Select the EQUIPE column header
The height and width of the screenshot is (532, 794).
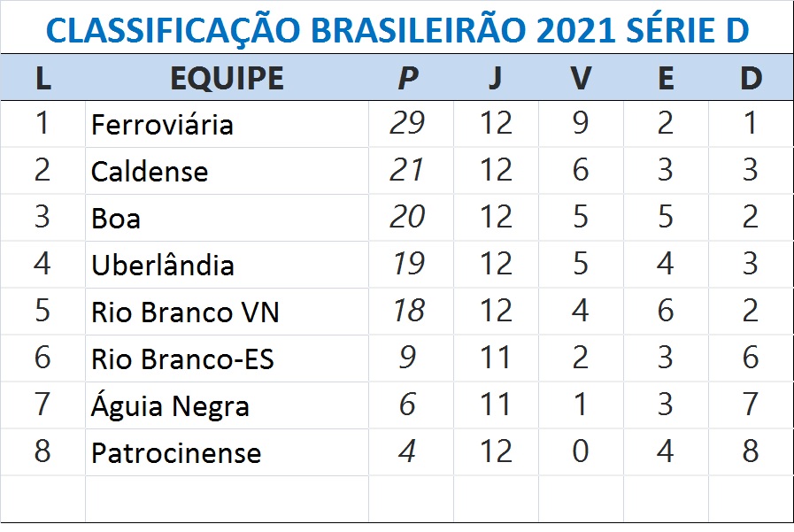[x=227, y=79]
